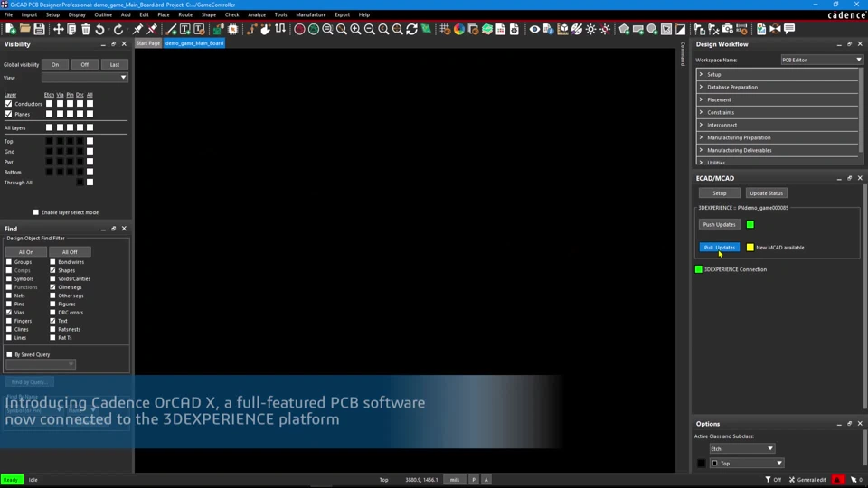The width and height of the screenshot is (868, 488).
Task: Click the Refresh redraw icon
Action: (x=412, y=29)
